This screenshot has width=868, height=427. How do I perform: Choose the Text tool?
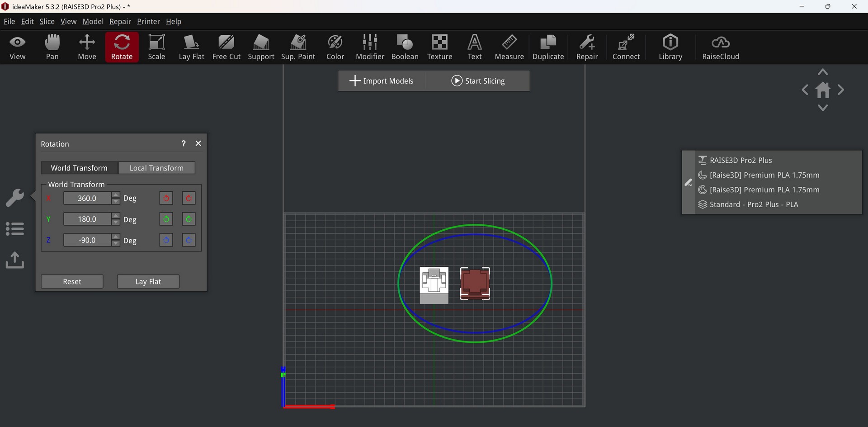tap(475, 47)
